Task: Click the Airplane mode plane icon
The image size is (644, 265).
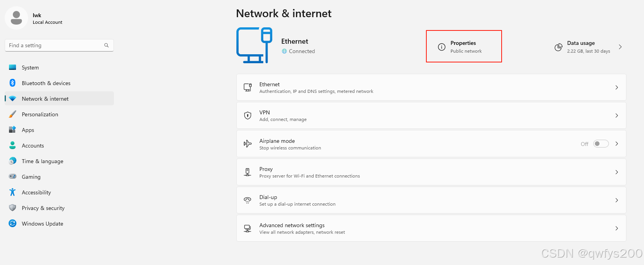Action: pos(248,144)
